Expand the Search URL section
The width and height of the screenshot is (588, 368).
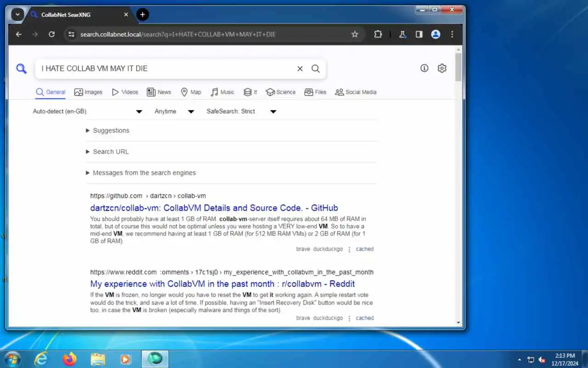tap(107, 152)
